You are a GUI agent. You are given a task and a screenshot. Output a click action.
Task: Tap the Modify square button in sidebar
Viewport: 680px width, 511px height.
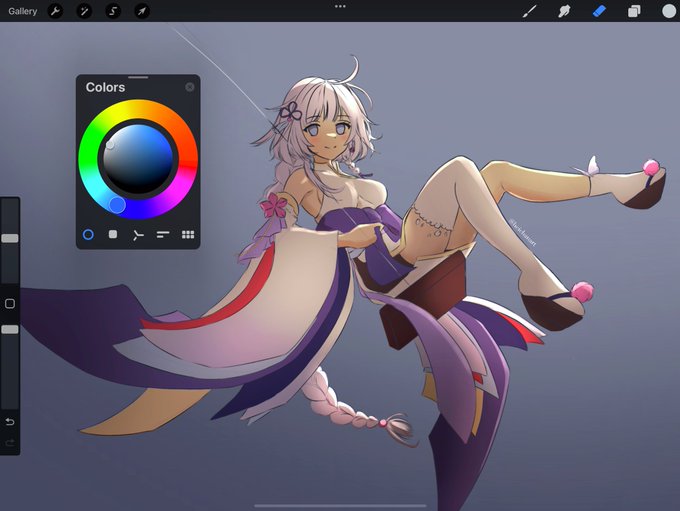coord(10,303)
